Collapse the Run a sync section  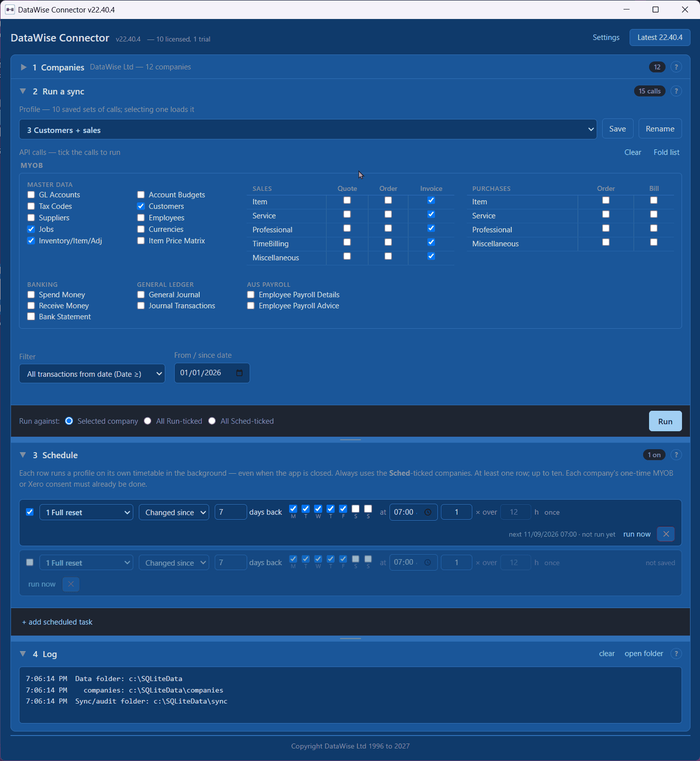pos(23,91)
